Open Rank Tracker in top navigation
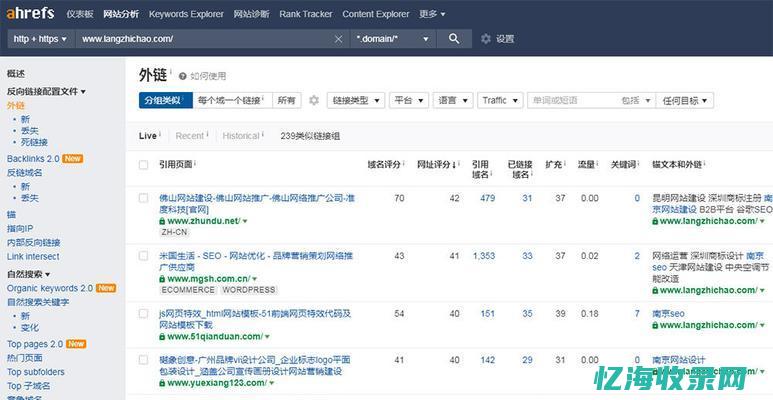The image size is (773, 400). click(306, 14)
